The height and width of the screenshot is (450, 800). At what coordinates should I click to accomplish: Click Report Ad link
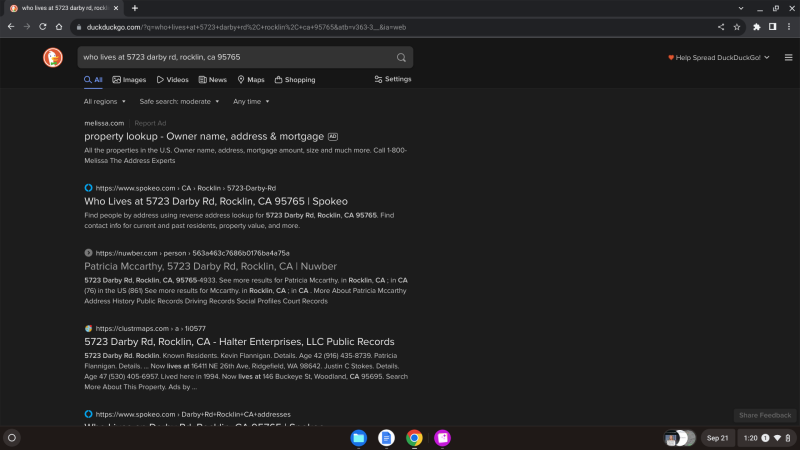[x=150, y=123]
